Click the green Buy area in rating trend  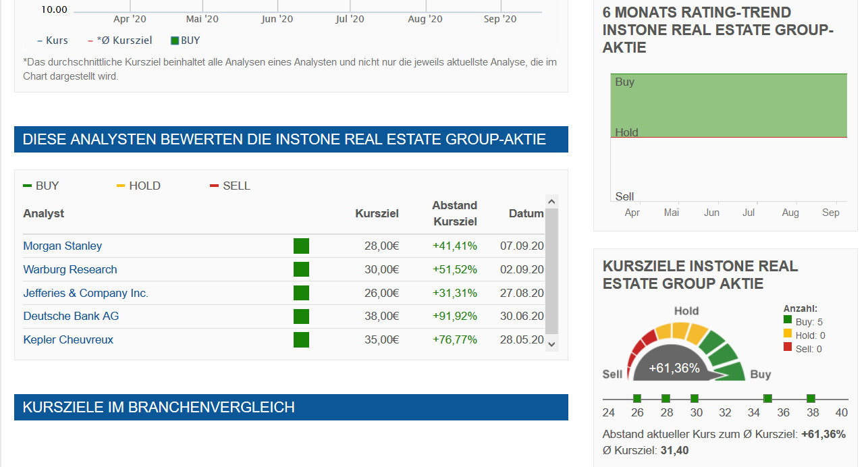[x=728, y=105]
